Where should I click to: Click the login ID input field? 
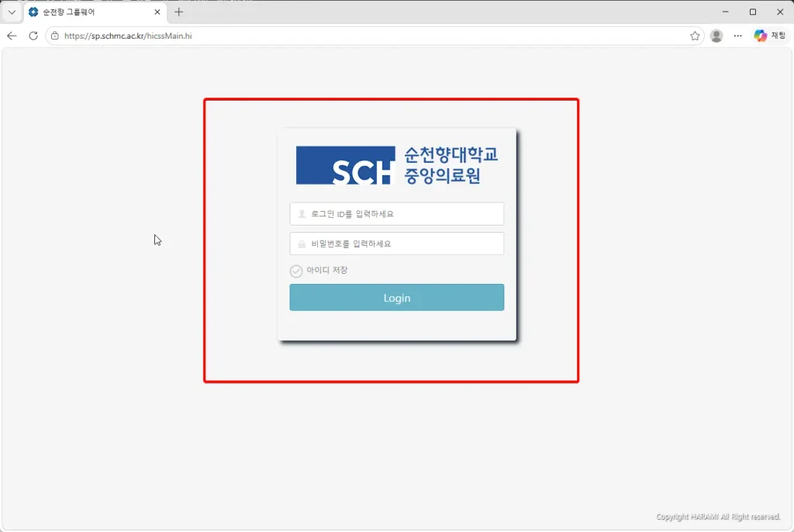click(396, 214)
